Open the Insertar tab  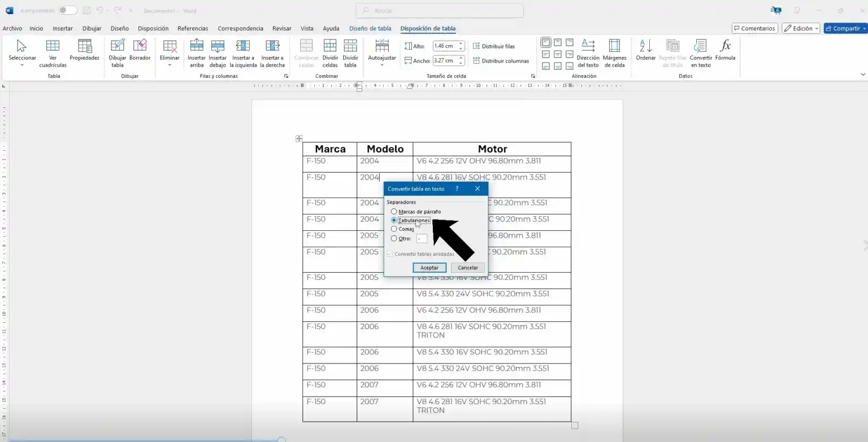point(63,28)
